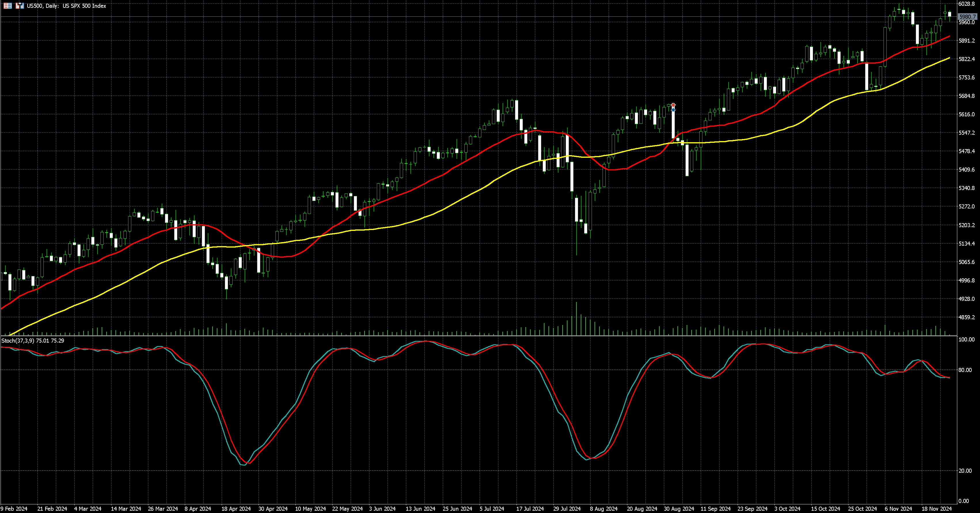980x513 pixels.
Task: Click the 8 Aug 2024 date label
Action: pos(604,508)
